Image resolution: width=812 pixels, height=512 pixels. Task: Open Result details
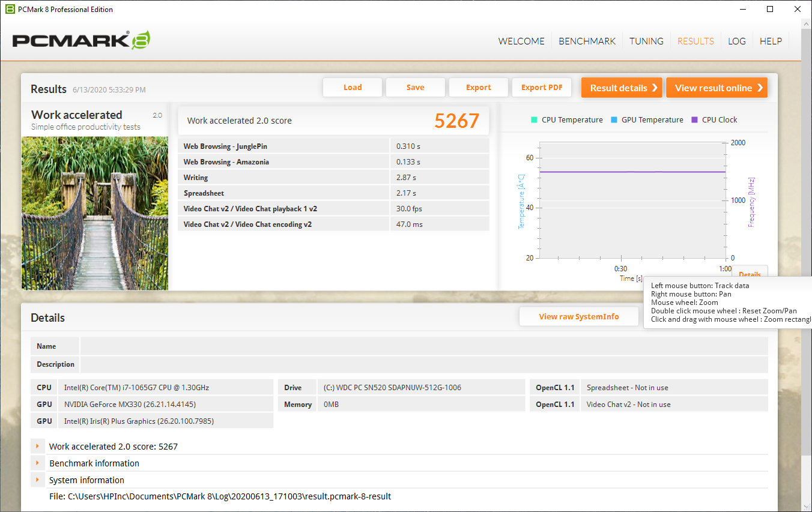(x=622, y=88)
